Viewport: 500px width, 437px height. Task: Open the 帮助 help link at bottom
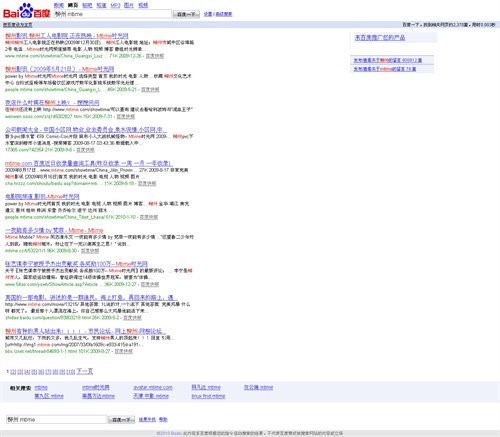[163, 419]
